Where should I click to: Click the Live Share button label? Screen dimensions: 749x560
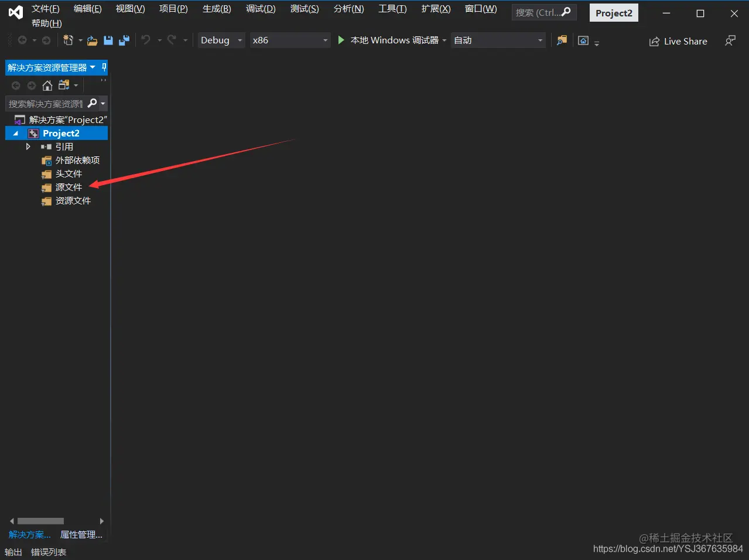coord(686,41)
